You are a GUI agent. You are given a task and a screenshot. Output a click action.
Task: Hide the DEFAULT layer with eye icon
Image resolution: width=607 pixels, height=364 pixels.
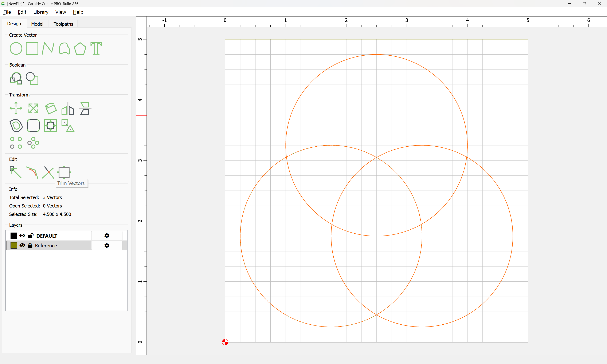coord(22,236)
